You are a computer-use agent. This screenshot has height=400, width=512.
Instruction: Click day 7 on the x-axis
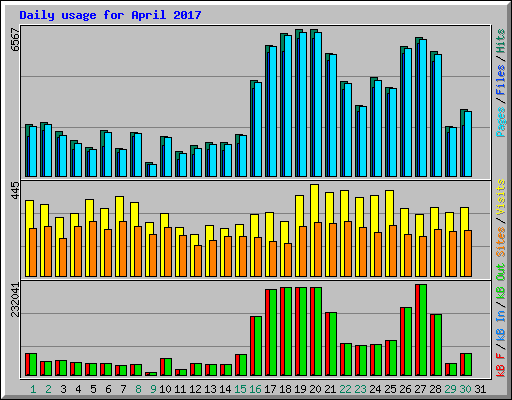tap(123, 389)
